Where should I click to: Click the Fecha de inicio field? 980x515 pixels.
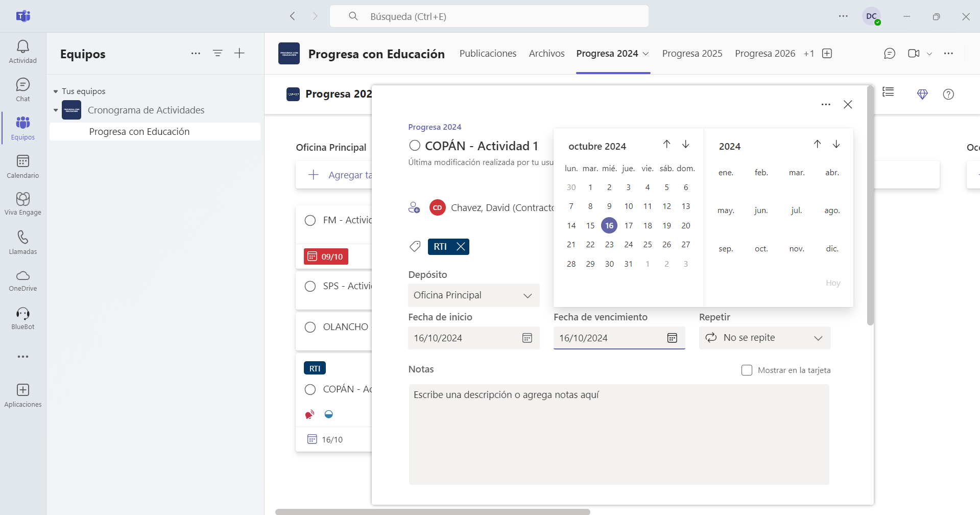pos(473,338)
